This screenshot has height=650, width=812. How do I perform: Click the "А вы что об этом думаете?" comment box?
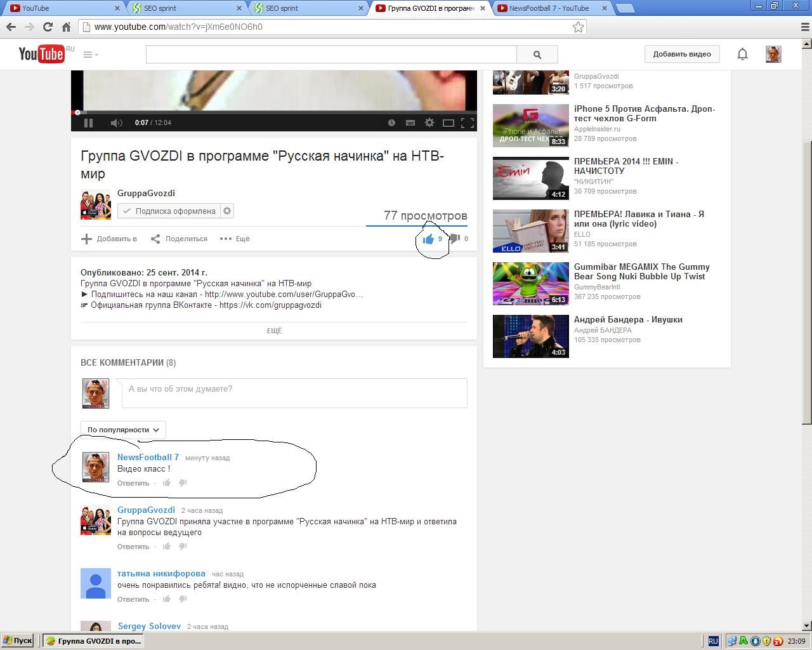tap(294, 393)
